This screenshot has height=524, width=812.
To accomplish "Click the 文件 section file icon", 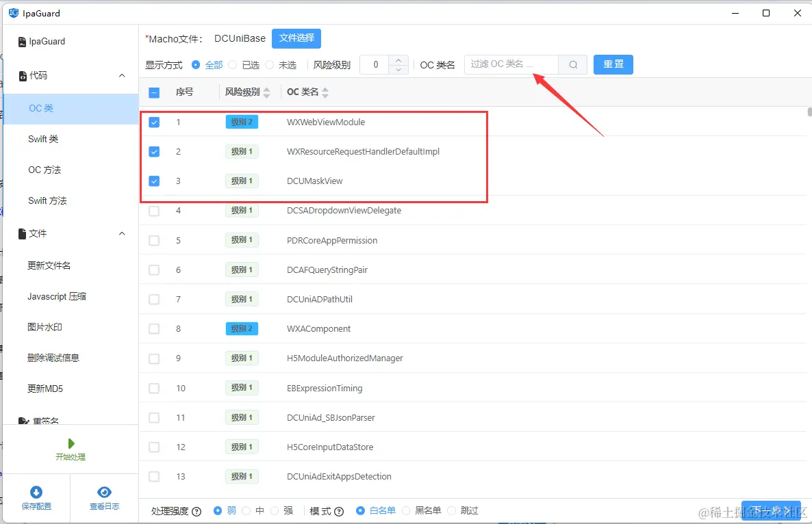I will pos(23,234).
